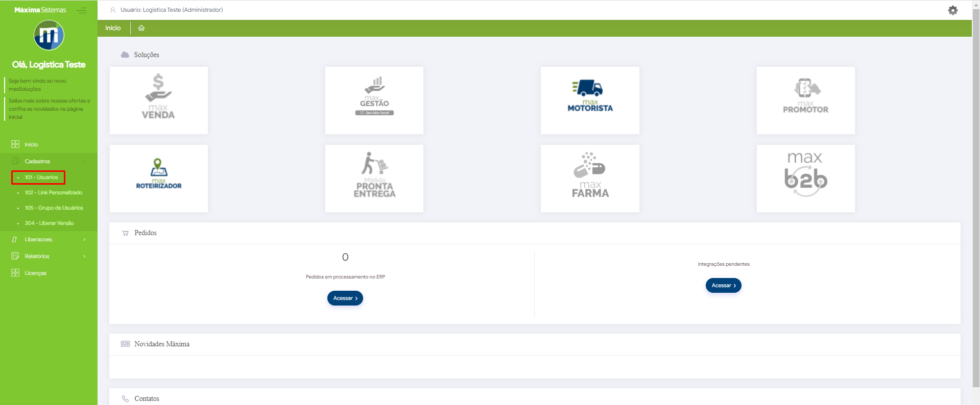
Task: Click the user profile icon in header
Action: pos(113,10)
